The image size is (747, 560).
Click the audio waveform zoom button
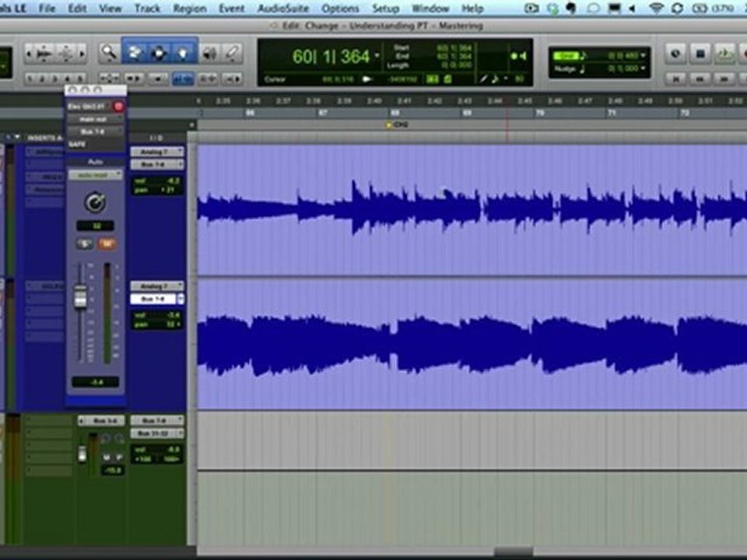(44, 54)
